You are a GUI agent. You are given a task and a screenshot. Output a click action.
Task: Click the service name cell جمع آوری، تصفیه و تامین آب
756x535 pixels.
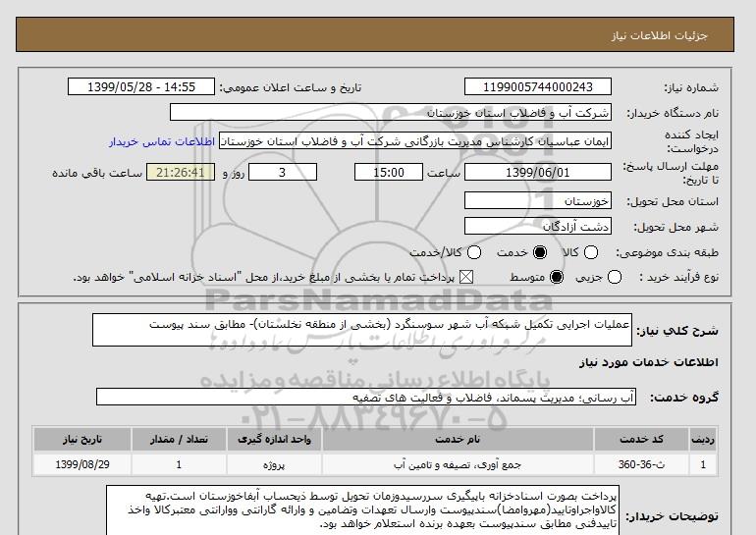tap(458, 464)
